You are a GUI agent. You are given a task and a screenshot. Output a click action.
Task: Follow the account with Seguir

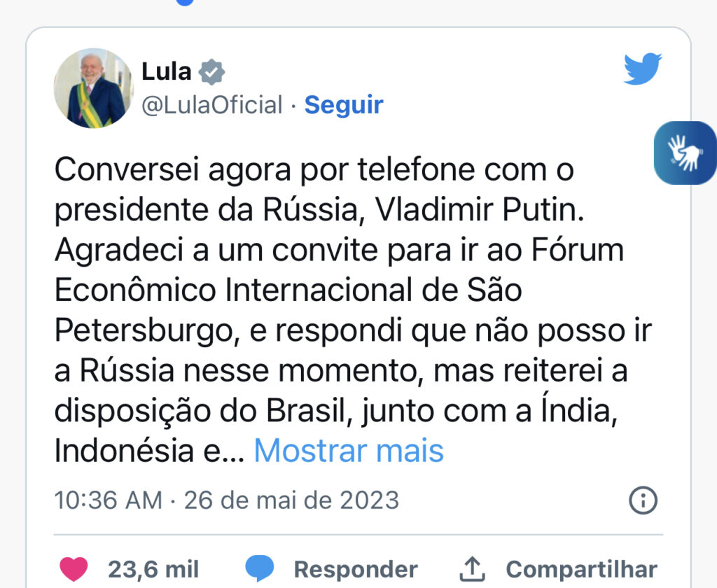click(x=344, y=105)
